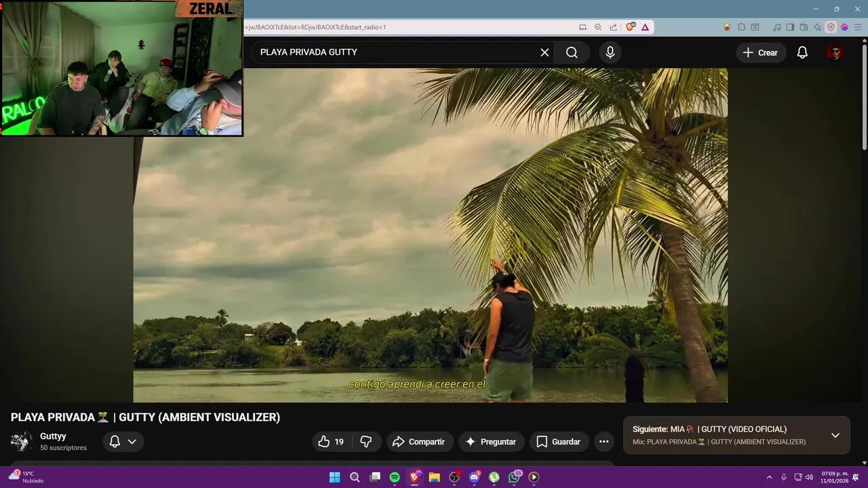Click bookmark tab search icon in toolbar
Image resolution: width=868 pixels, height=488 pixels.
[x=755, y=27]
